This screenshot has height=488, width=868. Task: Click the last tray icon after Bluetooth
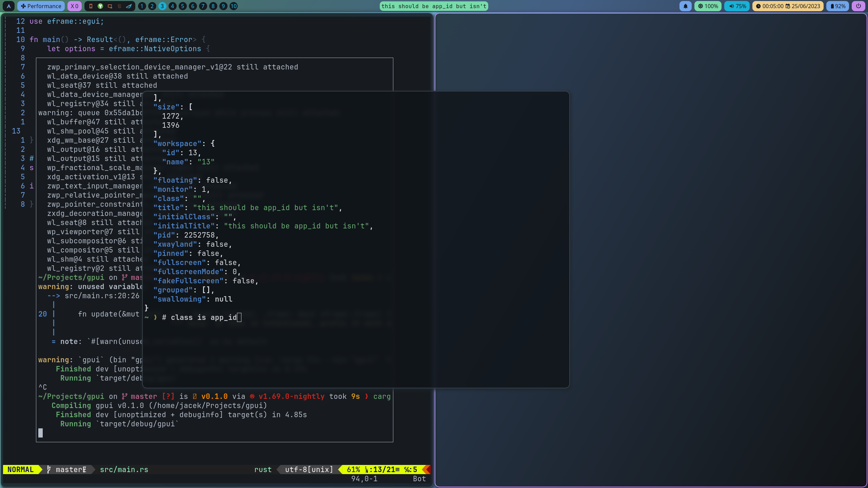129,6
